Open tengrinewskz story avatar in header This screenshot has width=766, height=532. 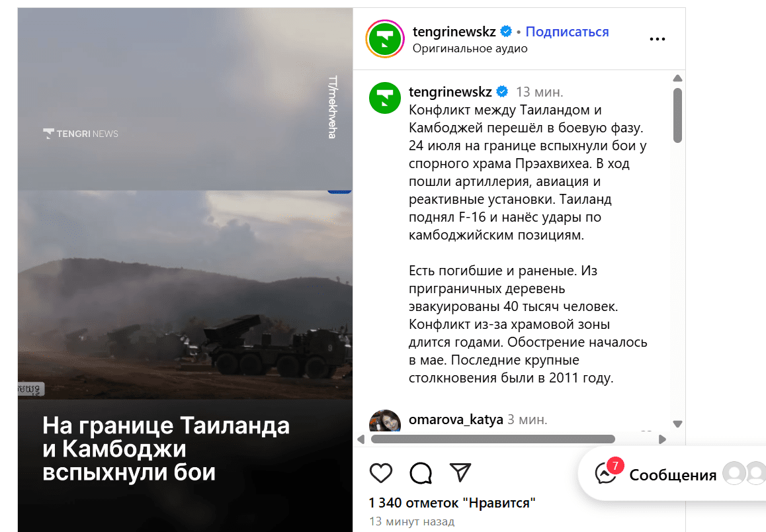click(385, 39)
